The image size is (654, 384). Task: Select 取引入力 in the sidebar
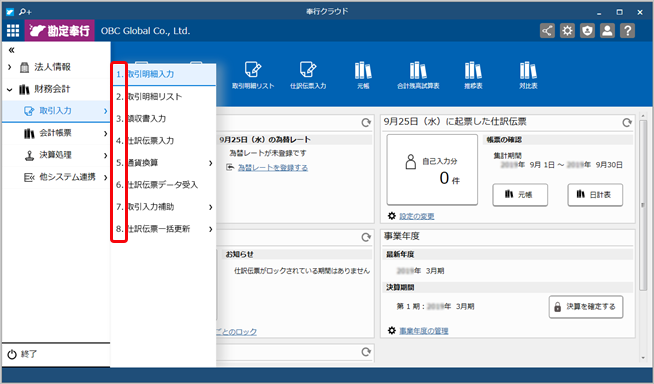[56, 111]
